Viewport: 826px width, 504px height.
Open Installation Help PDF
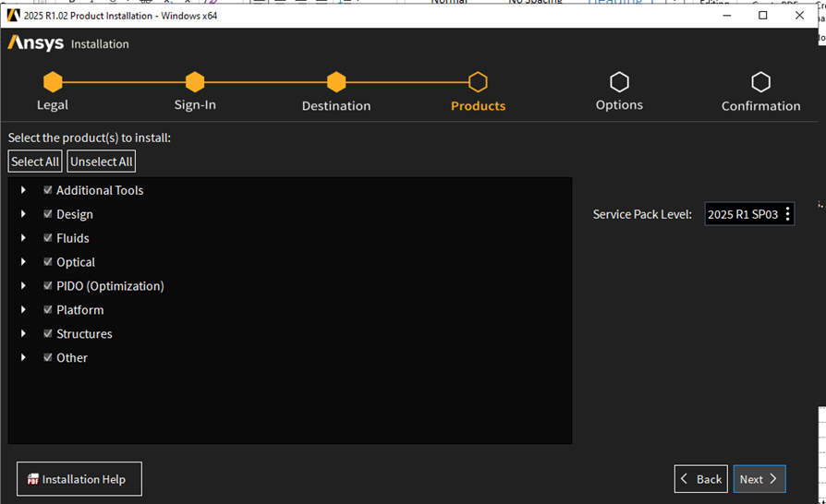[79, 479]
